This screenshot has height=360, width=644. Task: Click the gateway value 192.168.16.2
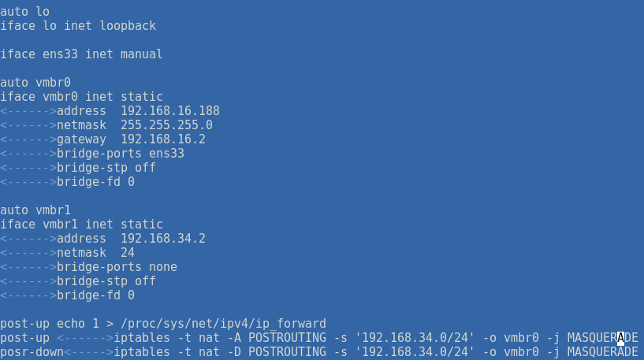[x=163, y=139]
